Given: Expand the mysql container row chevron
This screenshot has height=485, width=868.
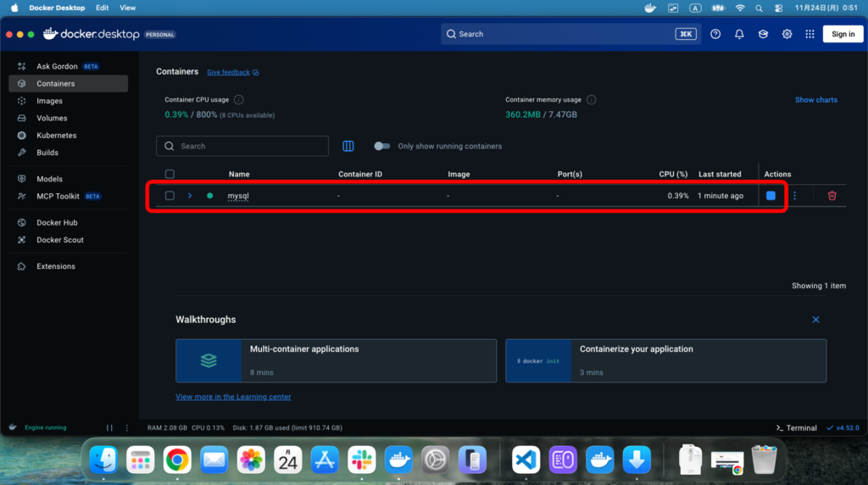Looking at the screenshot, I should pyautogui.click(x=190, y=196).
